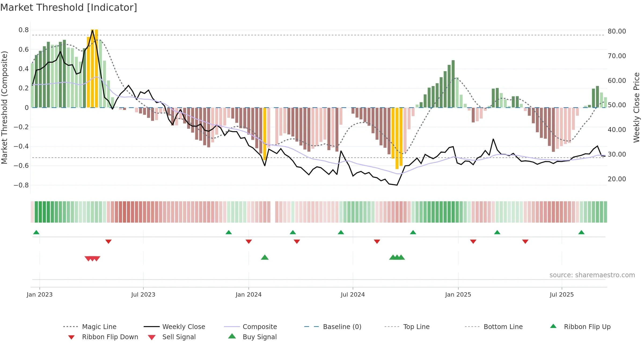Select the Buy Signal triangle cluster in September 2024
The image size is (644, 362).
397,257
